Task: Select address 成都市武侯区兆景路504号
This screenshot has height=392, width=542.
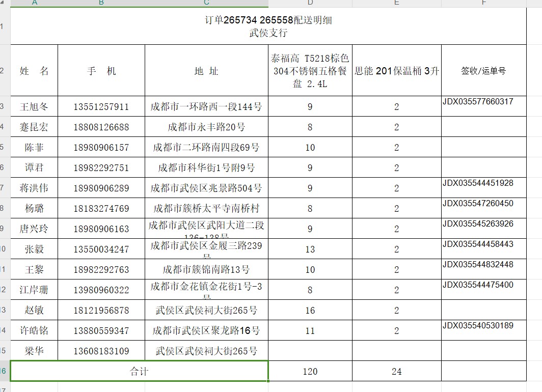Action: 206,188
